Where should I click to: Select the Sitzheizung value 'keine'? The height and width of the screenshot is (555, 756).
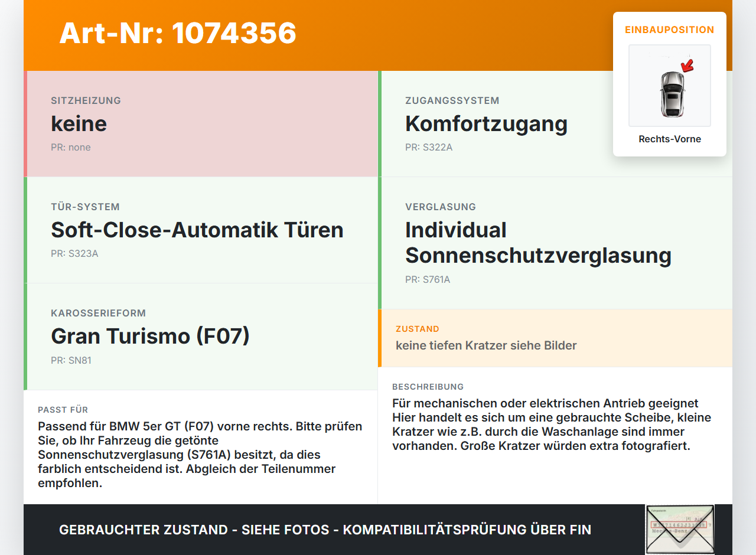(x=79, y=123)
